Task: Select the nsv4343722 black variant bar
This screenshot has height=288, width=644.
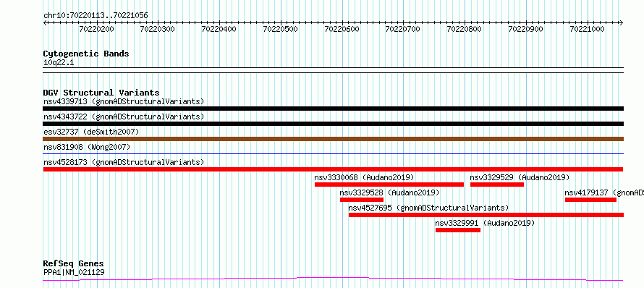Action: pyautogui.click(x=333, y=124)
